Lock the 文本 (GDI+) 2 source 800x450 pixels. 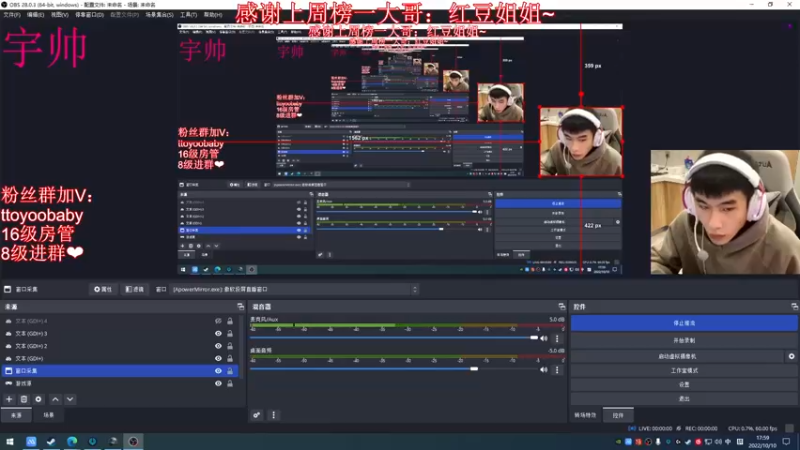point(230,346)
